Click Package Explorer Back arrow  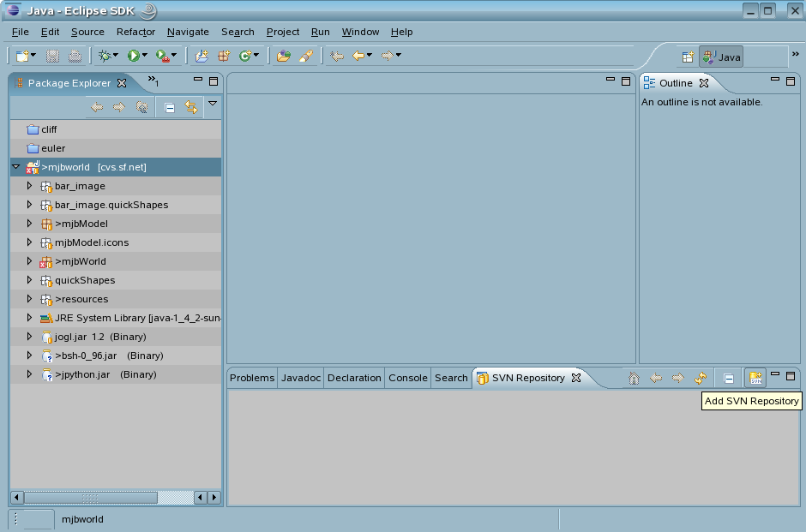pyautogui.click(x=97, y=107)
